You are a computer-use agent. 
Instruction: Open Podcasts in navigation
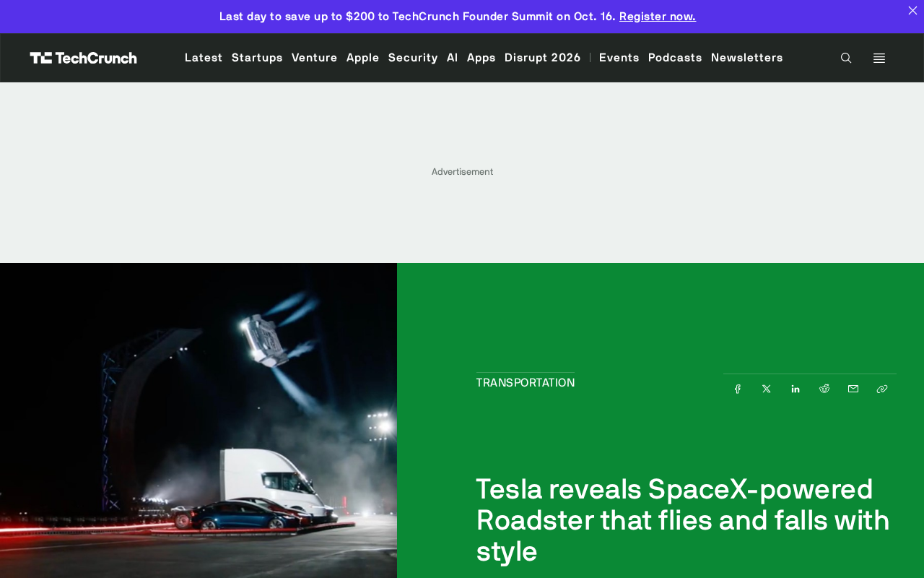(675, 58)
